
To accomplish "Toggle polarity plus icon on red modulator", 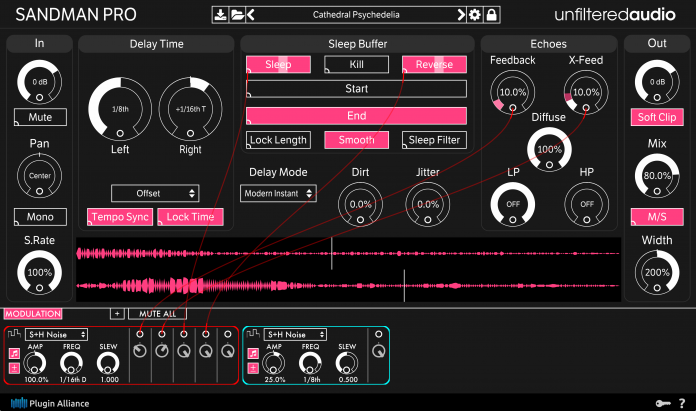I will click(14, 368).
